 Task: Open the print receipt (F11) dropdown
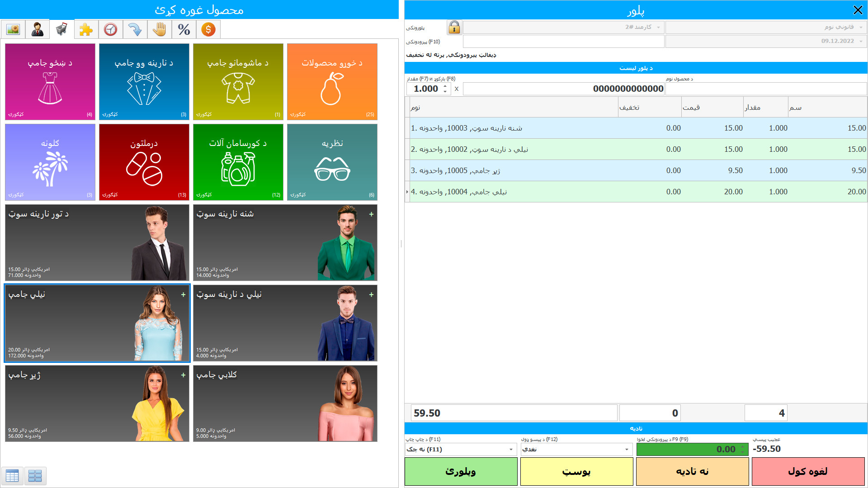(x=511, y=449)
